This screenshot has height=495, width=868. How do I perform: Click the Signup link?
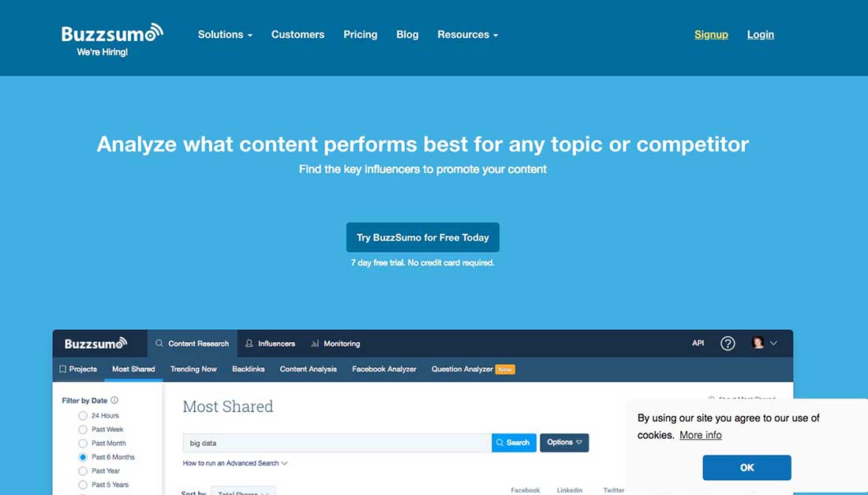[711, 34]
